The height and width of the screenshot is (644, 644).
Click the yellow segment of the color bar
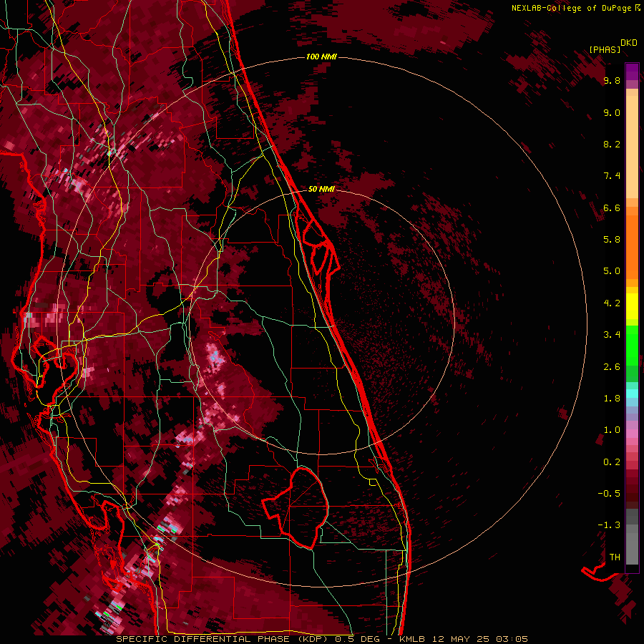tap(632, 306)
